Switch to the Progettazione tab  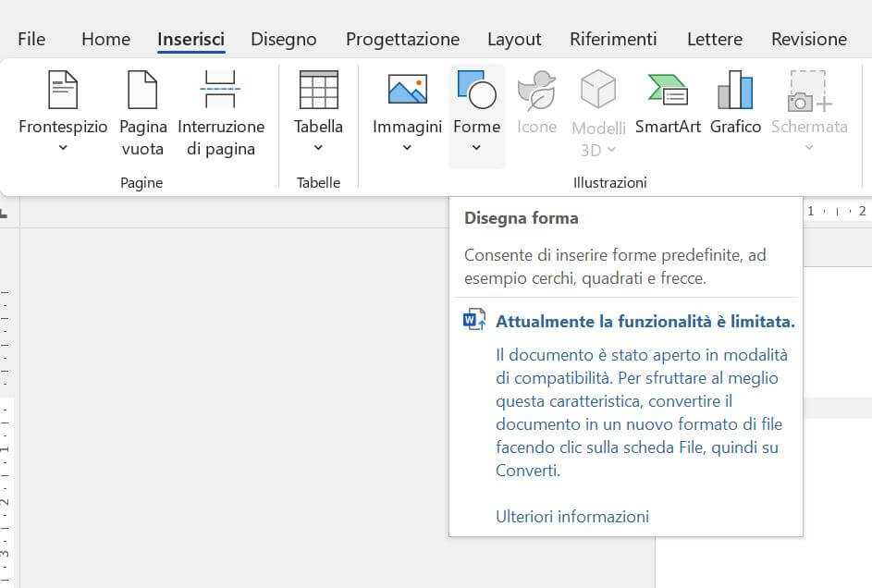pos(402,39)
